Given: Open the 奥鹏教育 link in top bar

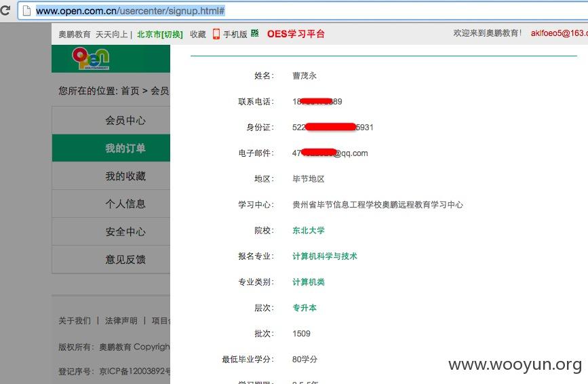Looking at the screenshot, I should (74, 35).
